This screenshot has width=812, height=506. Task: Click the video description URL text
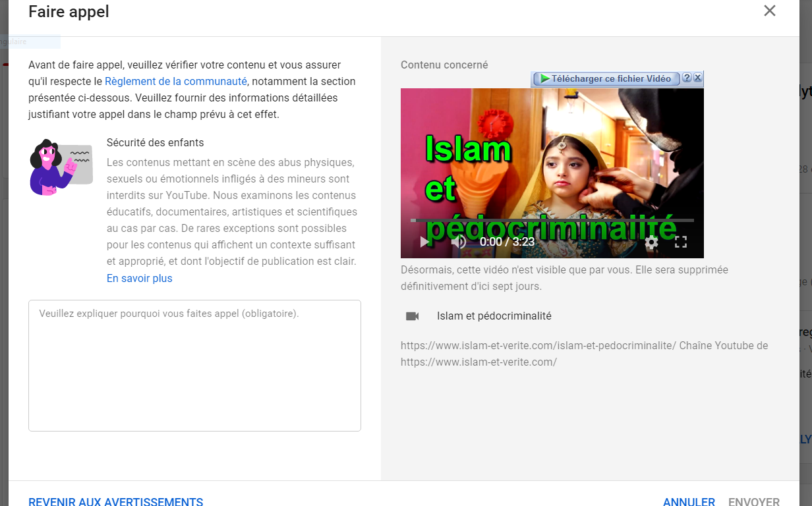584,354
